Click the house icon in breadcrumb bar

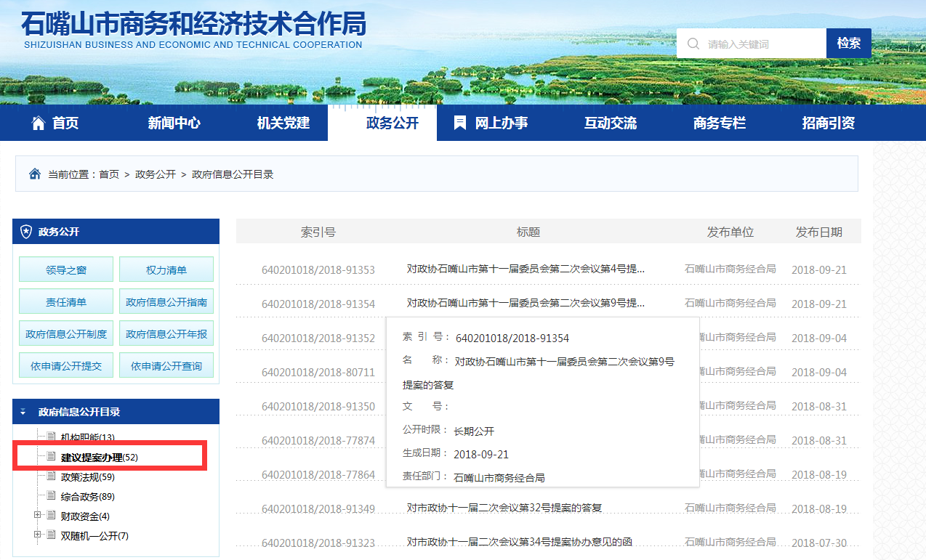(34, 174)
